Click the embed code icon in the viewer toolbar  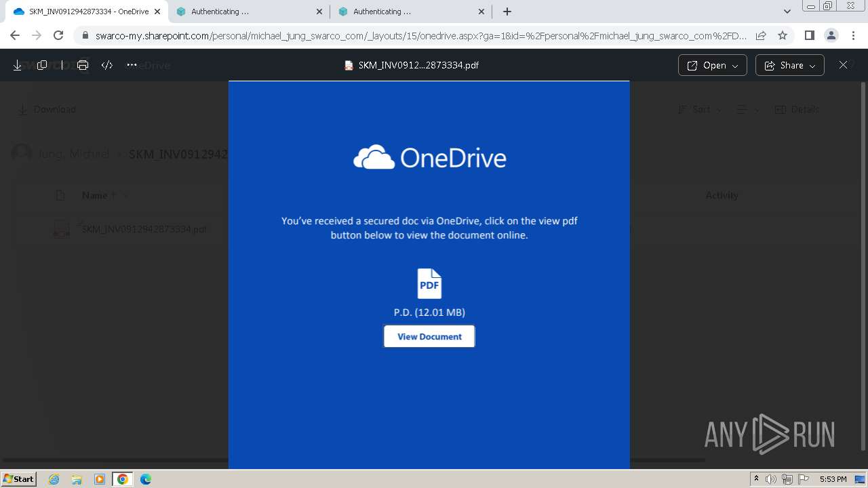(x=107, y=65)
